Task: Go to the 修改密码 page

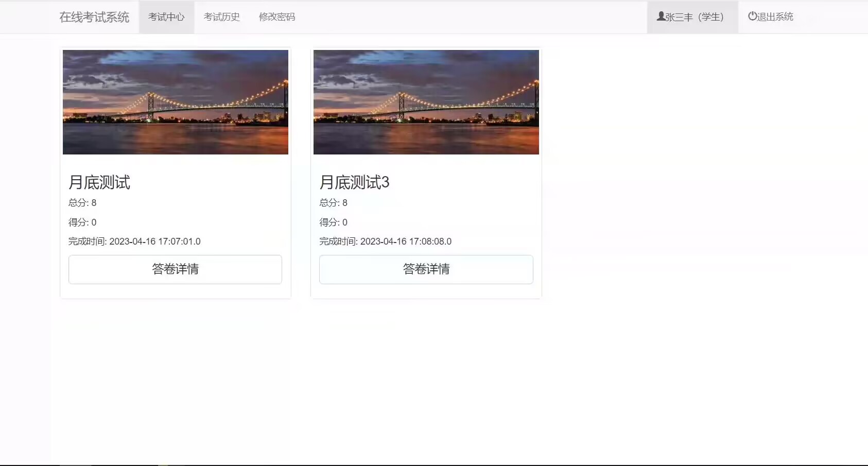Action: (277, 17)
